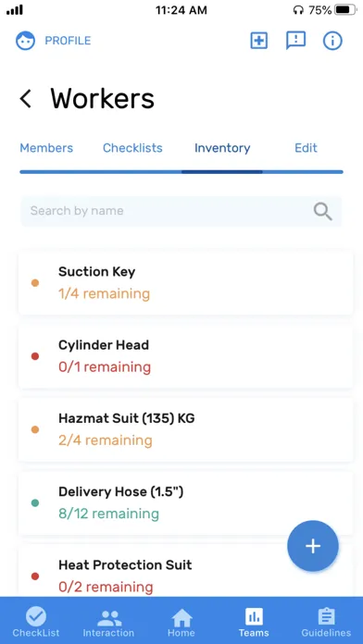Screen dimensions: 363x644
Task: Open Guidelines in the bottom navigation
Action: click(x=326, y=623)
